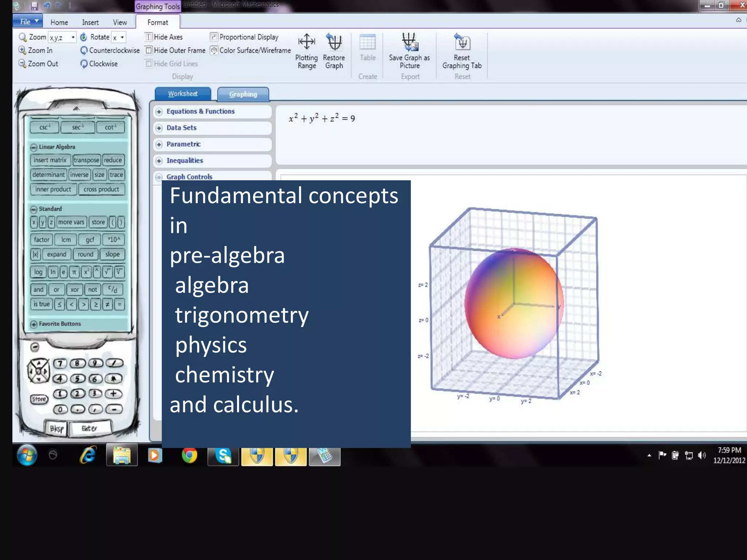Open Internet Explorer from taskbar
The height and width of the screenshot is (560, 747).
pos(88,455)
